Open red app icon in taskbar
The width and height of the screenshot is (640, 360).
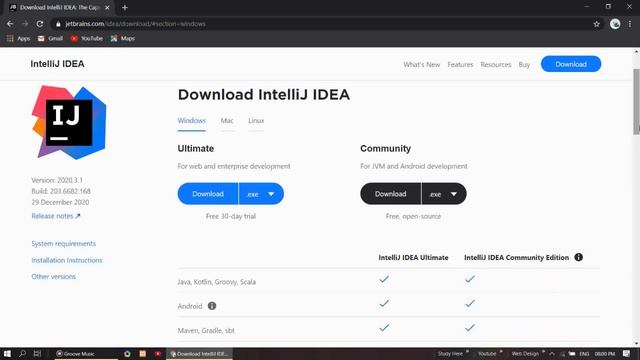click(x=158, y=354)
